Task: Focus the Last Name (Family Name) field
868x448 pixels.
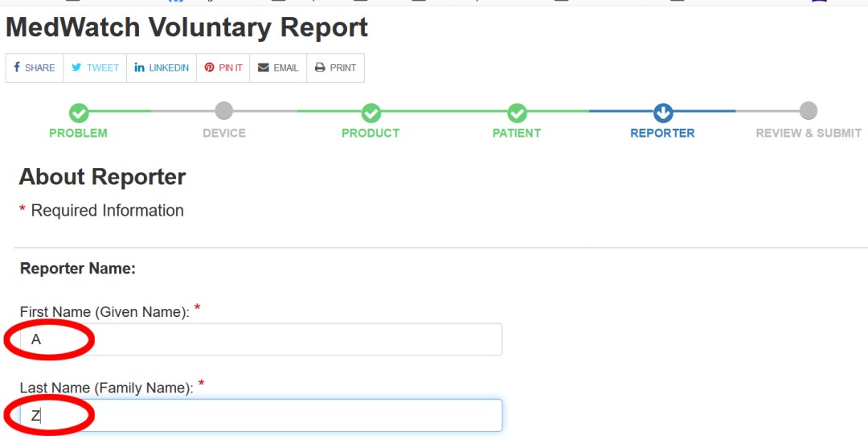Action: coord(260,415)
